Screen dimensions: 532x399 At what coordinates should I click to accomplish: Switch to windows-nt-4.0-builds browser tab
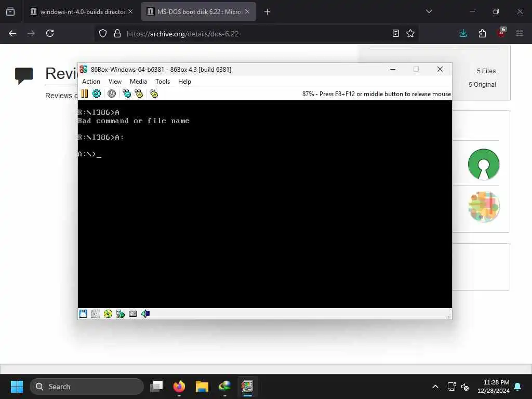tap(82, 11)
